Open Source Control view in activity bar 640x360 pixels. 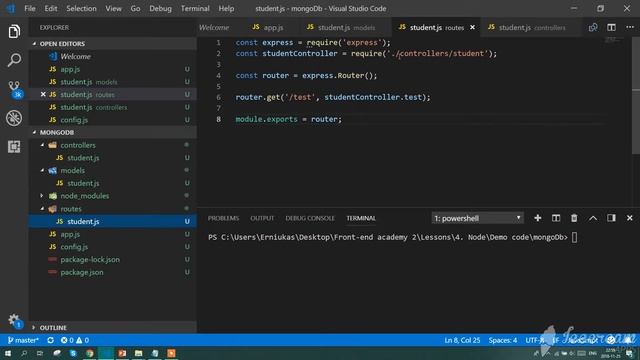pyautogui.click(x=15, y=89)
